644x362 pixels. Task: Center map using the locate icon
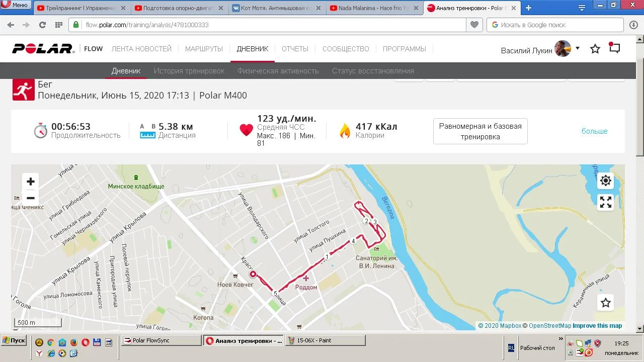(606, 180)
